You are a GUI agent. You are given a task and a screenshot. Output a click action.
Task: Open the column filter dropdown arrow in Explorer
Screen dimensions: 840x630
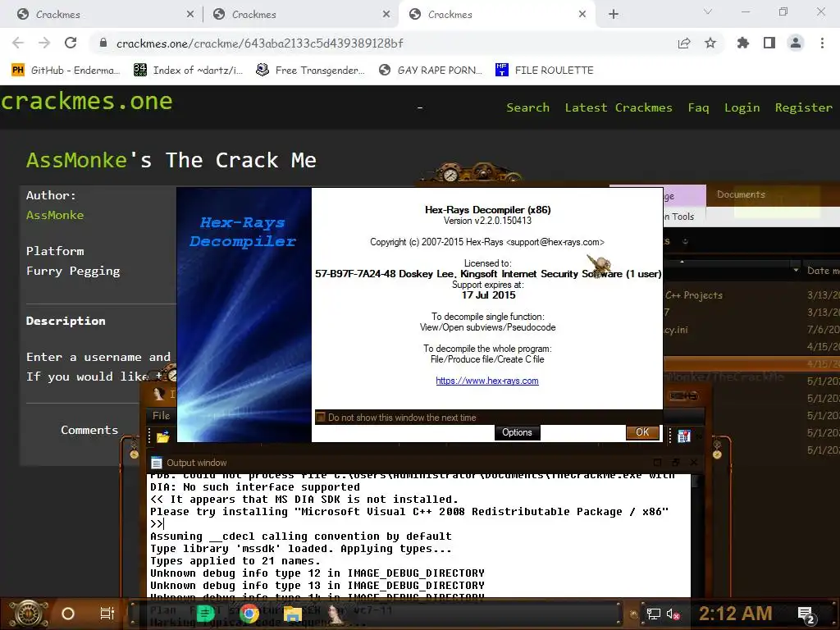[x=796, y=271]
